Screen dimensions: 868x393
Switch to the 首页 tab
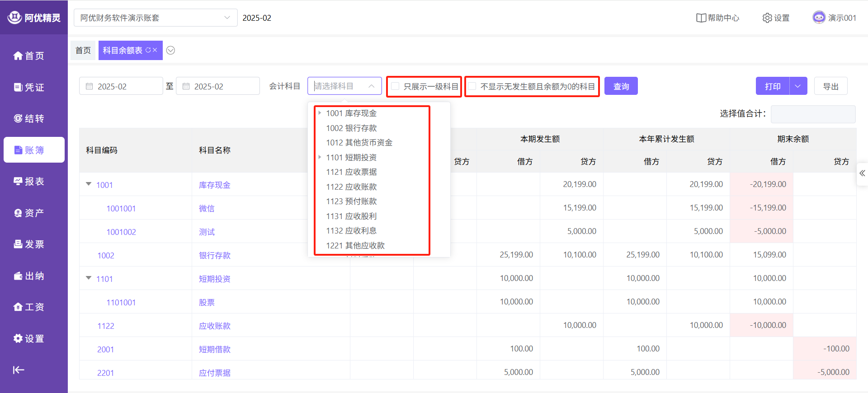(83, 50)
